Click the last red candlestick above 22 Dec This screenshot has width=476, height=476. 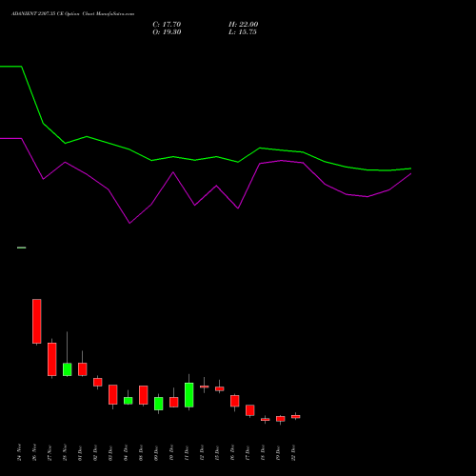[296, 417]
